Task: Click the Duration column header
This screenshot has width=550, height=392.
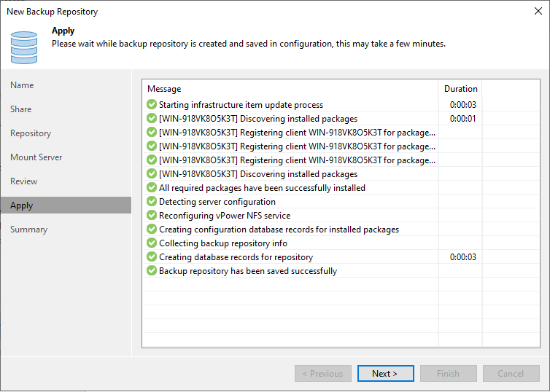Action: (x=460, y=89)
